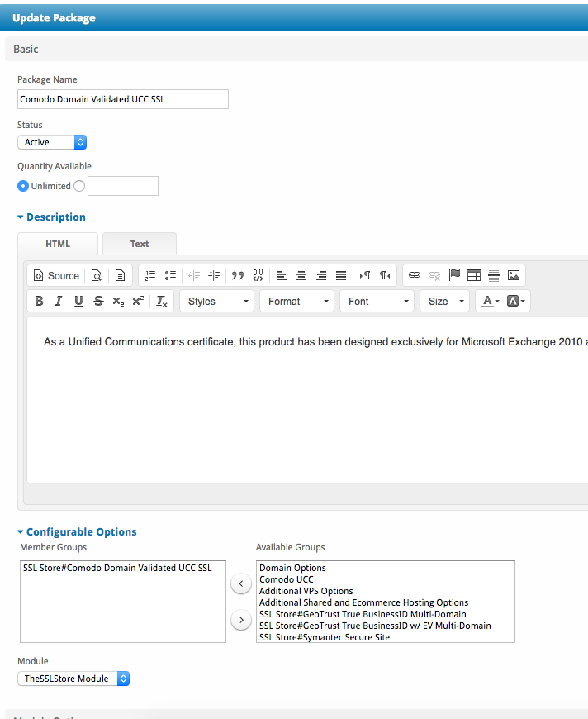The height and width of the screenshot is (719, 588).
Task: Open the Module dropdown
Action: click(x=73, y=679)
